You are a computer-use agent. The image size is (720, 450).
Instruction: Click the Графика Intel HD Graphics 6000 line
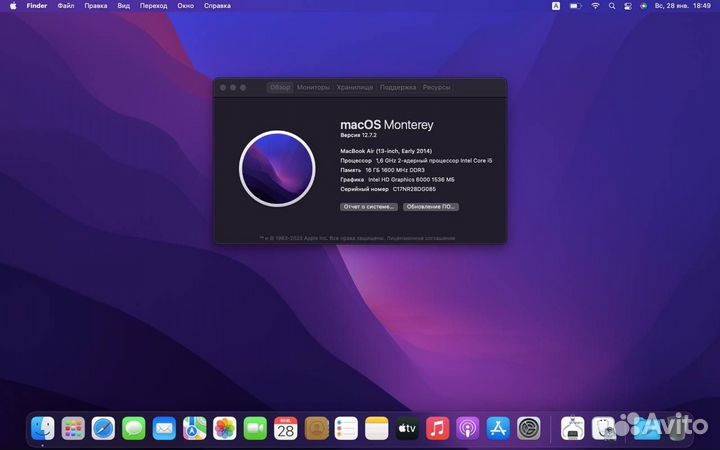coord(397,180)
